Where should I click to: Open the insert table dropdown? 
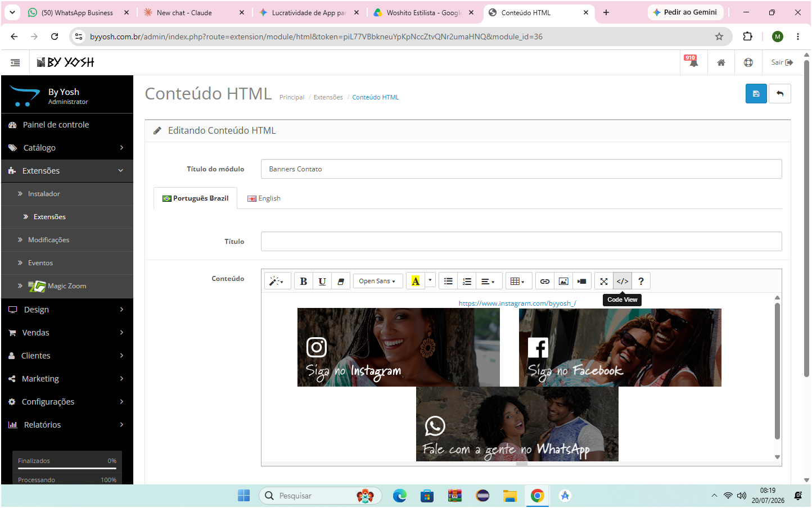[x=517, y=282]
